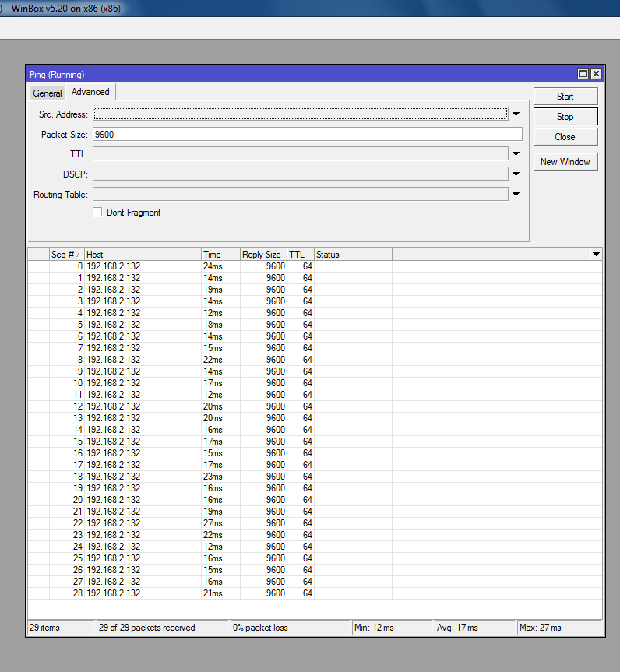Expand the TTL field arrow
This screenshot has width=620, height=672.
coord(516,154)
